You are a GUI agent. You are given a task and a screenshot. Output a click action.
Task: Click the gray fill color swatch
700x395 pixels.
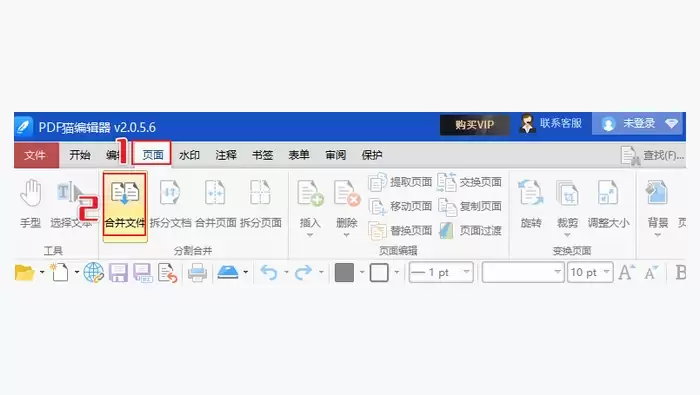[344, 272]
